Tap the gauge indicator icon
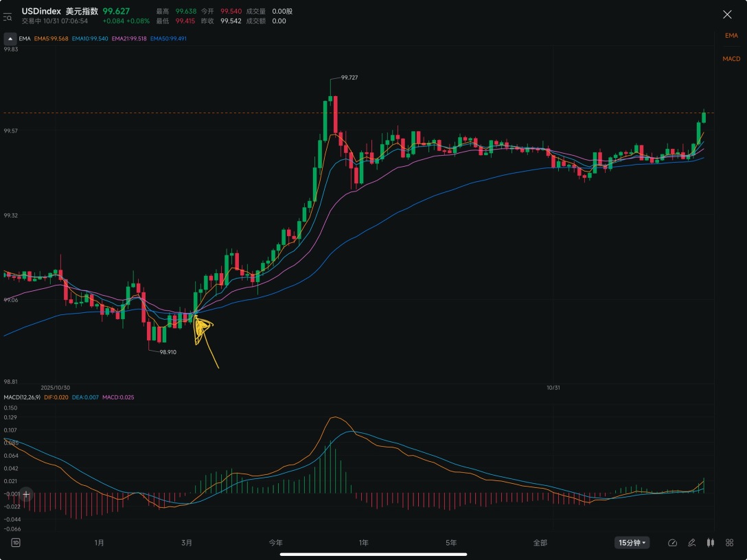747x560 pixels. click(672, 543)
